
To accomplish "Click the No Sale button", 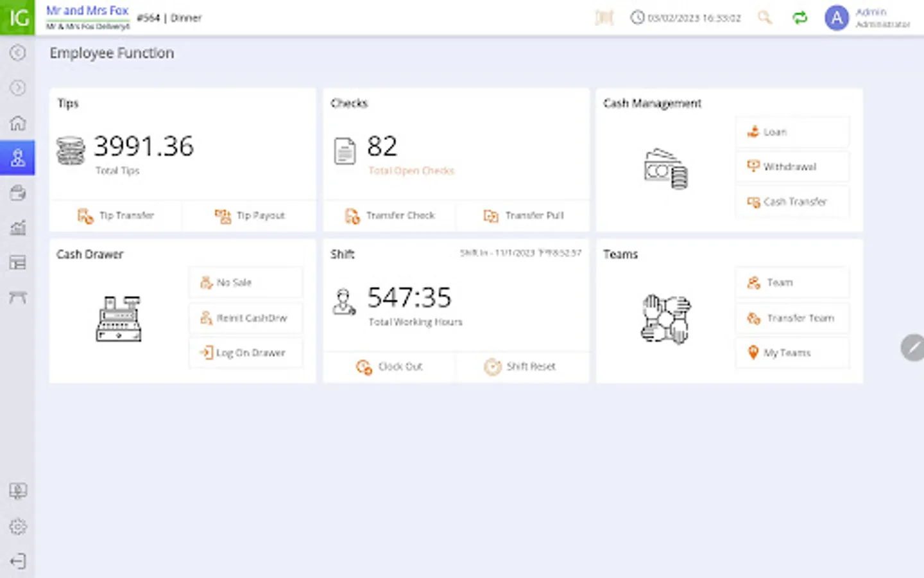I will 246,283.
